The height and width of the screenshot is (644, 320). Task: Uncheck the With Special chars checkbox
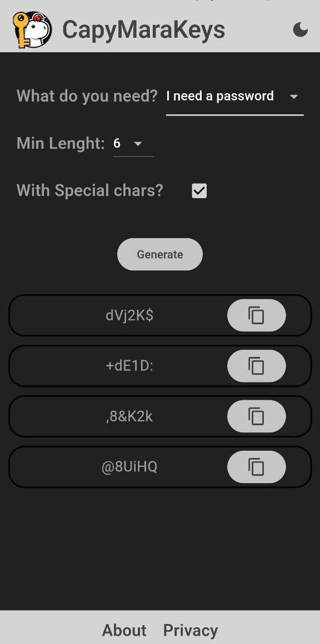[199, 191]
